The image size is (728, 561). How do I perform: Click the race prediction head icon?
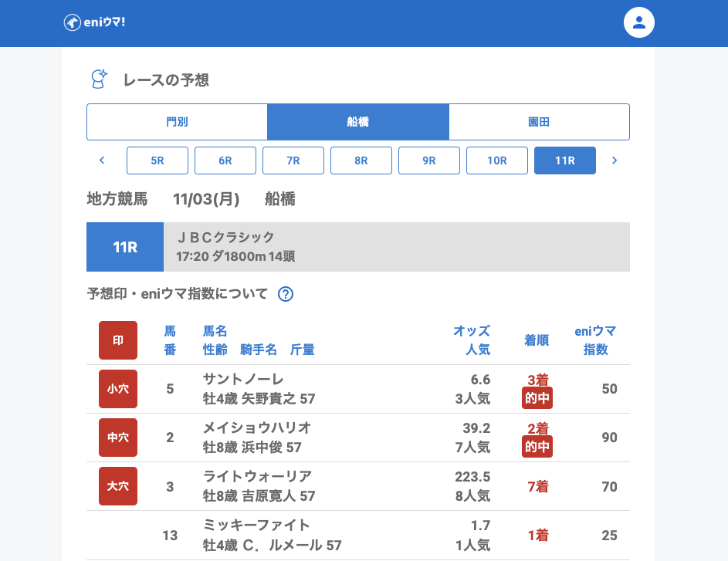coord(99,79)
